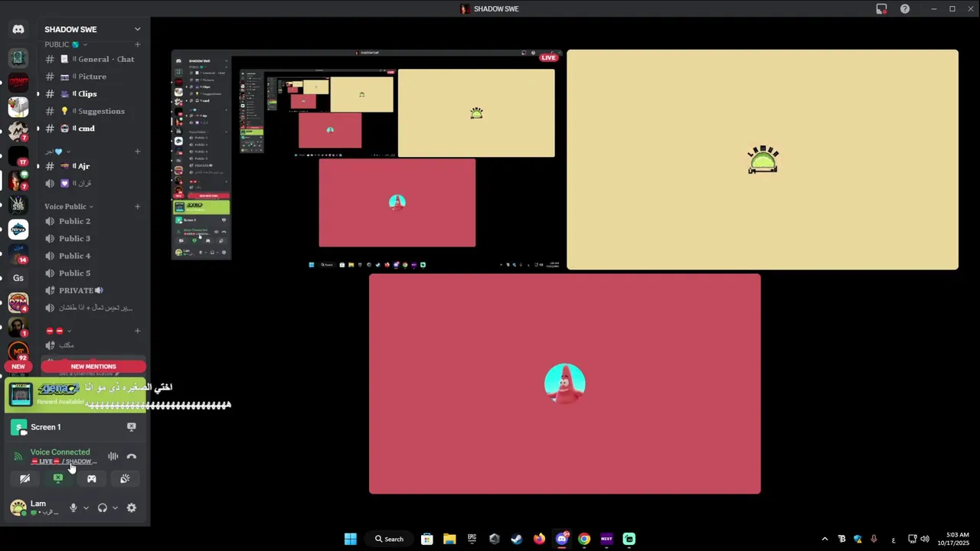The width and height of the screenshot is (980, 551).
Task: Collapse the PUBLIC channel category
Action: (x=66, y=44)
